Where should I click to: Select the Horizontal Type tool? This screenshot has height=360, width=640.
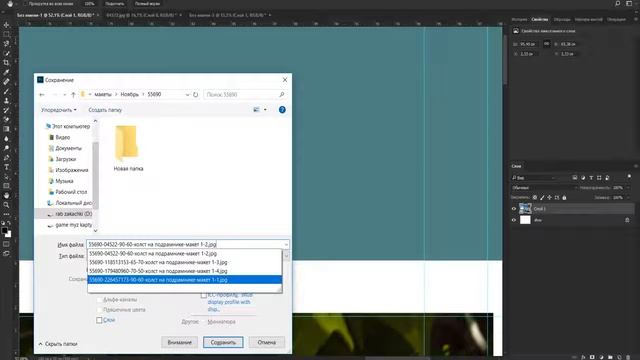click(6, 167)
